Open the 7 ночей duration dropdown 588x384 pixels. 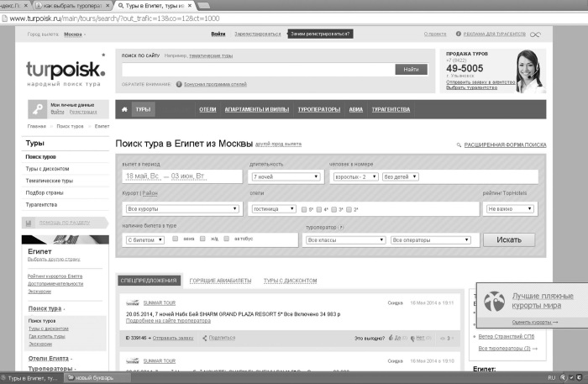coord(286,177)
